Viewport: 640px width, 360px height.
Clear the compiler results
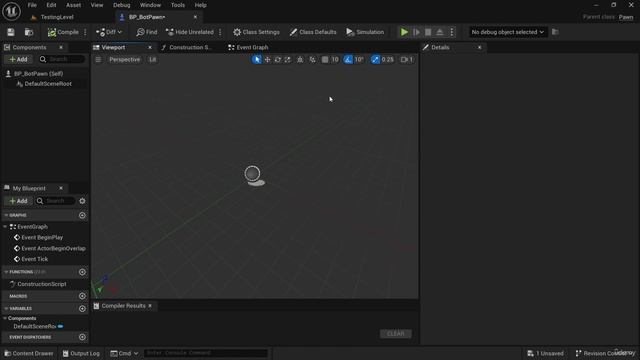point(396,334)
